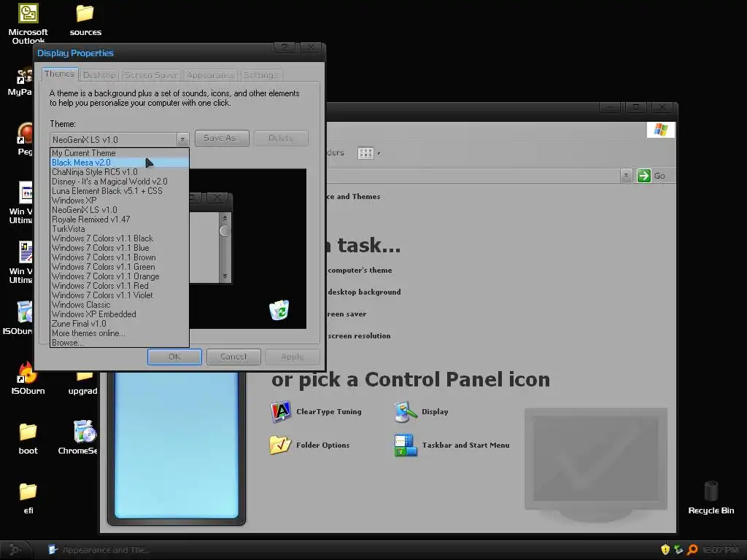The width and height of the screenshot is (747, 560).
Task: Click the Delete theme button
Action: (x=281, y=138)
